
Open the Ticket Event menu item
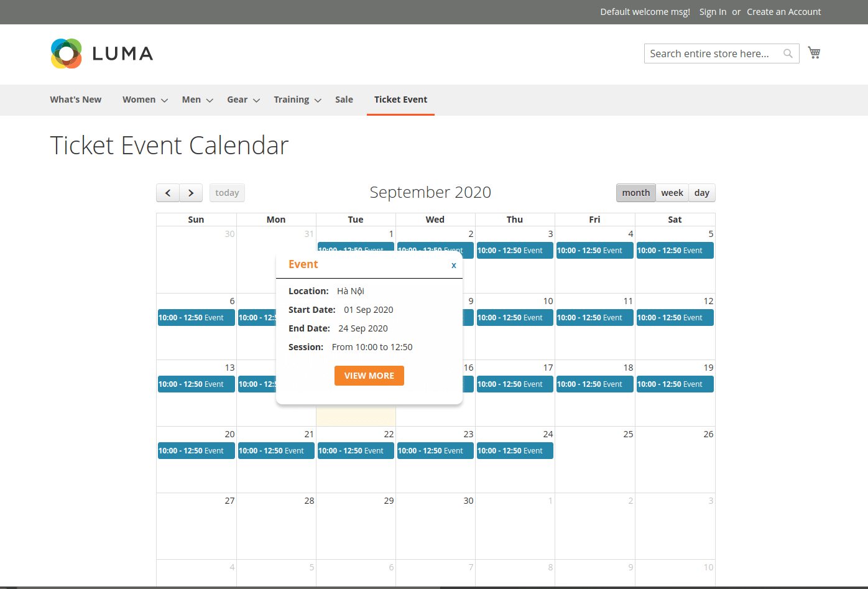click(400, 100)
